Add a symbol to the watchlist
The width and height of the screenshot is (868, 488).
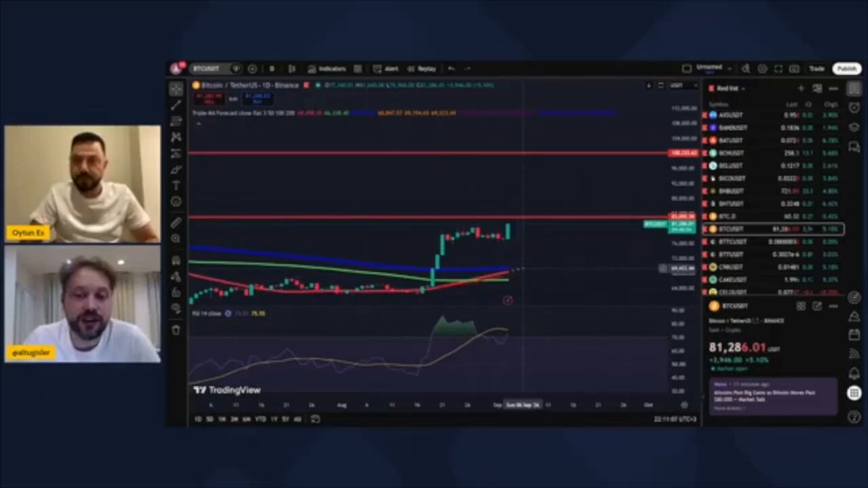pyautogui.click(x=801, y=88)
